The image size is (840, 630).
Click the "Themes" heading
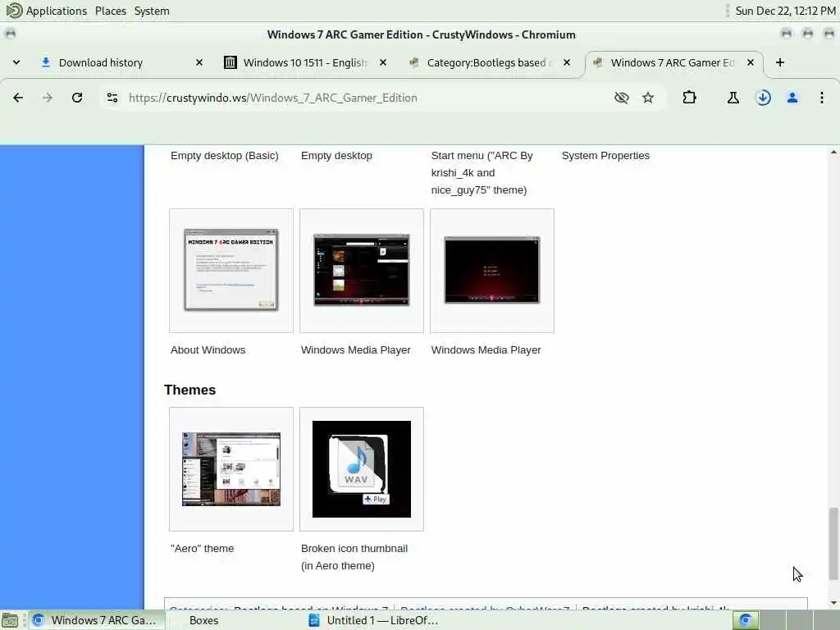[x=189, y=390]
